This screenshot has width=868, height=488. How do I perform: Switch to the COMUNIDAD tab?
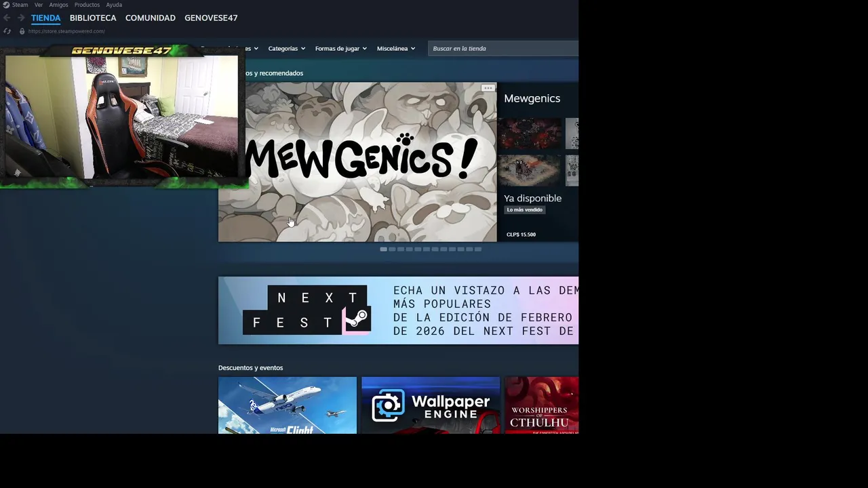tap(151, 18)
